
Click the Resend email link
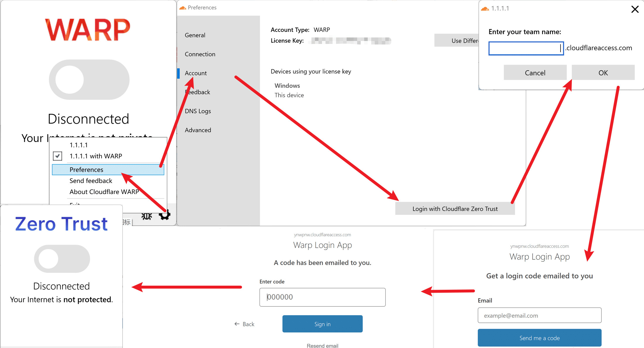tap(322, 346)
